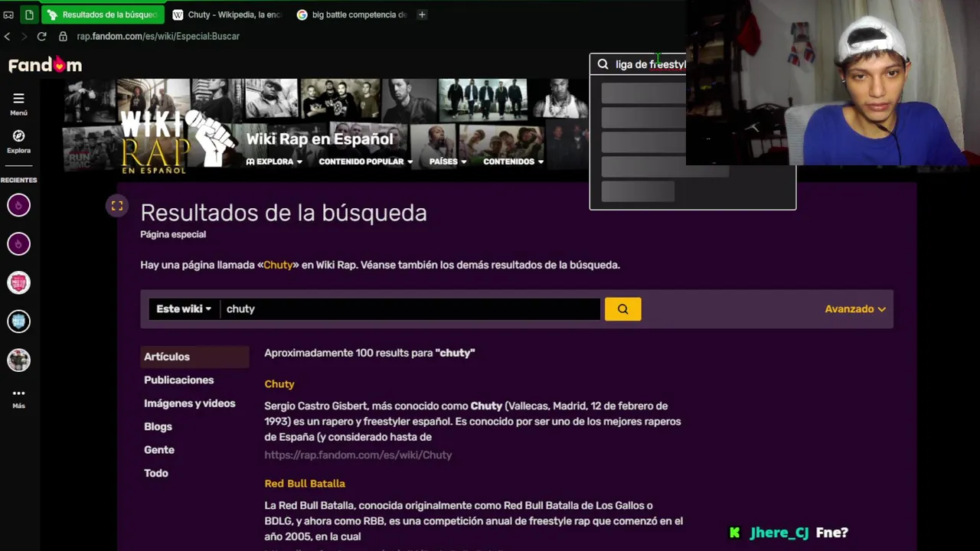Open the second recent wiki icon

pyautogui.click(x=18, y=244)
